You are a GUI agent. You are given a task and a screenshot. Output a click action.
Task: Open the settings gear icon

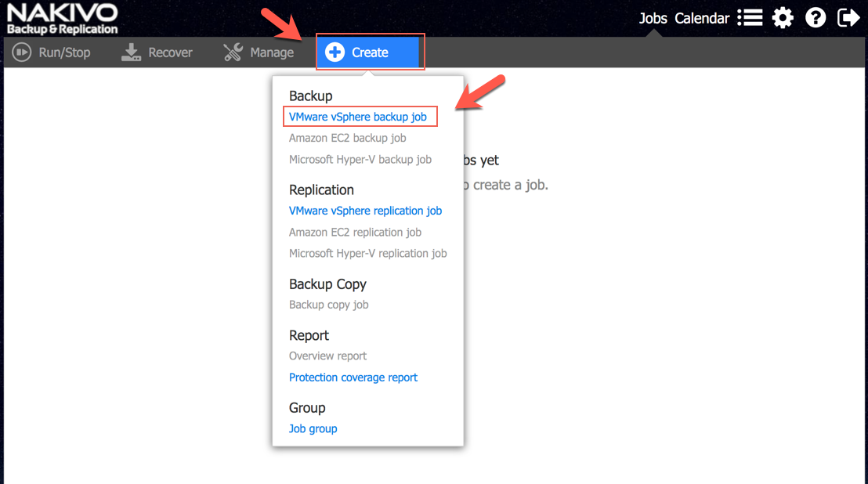[783, 18]
